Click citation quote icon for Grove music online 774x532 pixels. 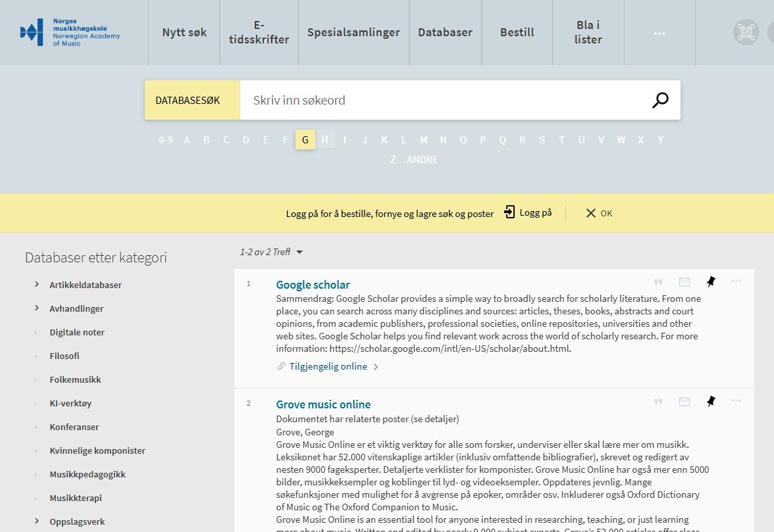tap(658, 402)
